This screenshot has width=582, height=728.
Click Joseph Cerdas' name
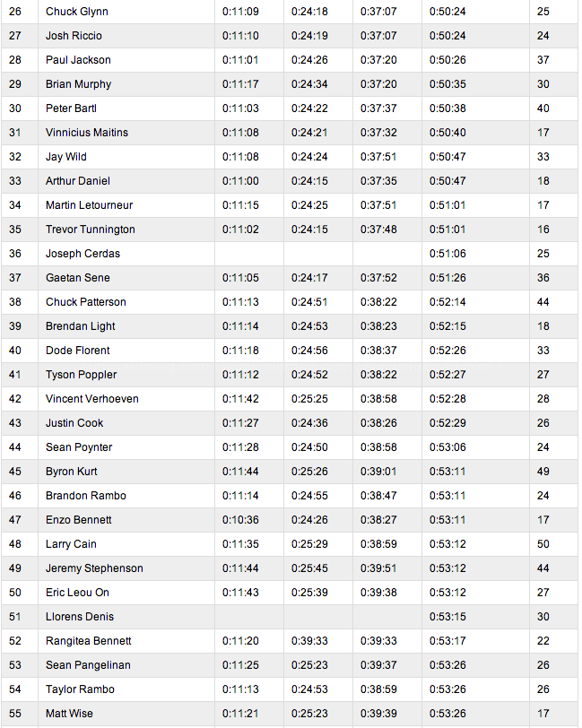click(83, 254)
